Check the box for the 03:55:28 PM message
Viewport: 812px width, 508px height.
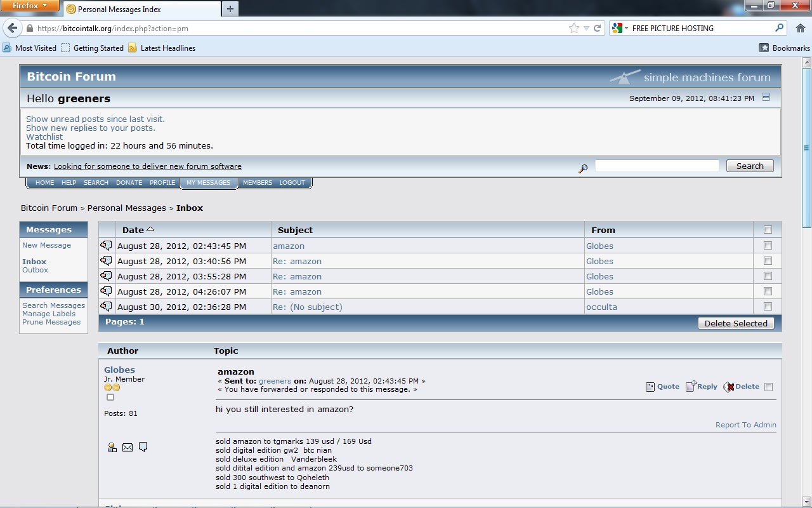(x=768, y=276)
